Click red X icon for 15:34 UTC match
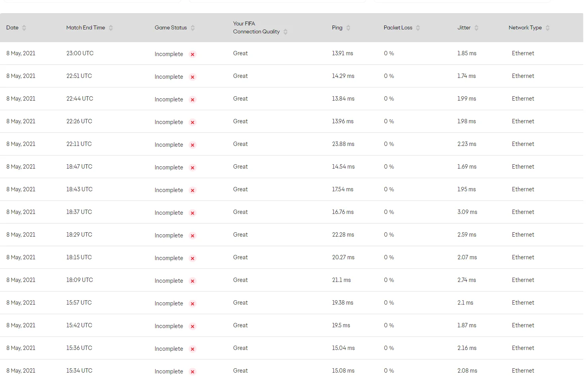Screen dimensions: 588x381 (193, 372)
